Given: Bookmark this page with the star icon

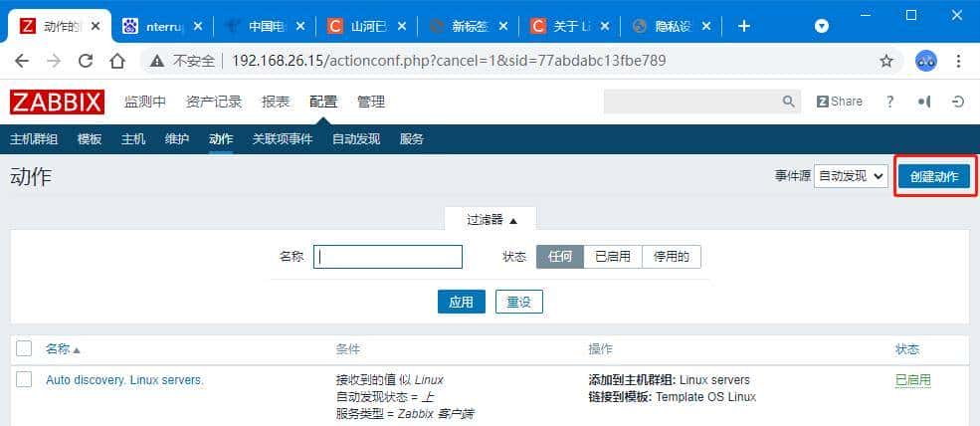Looking at the screenshot, I should pyautogui.click(x=886, y=61).
